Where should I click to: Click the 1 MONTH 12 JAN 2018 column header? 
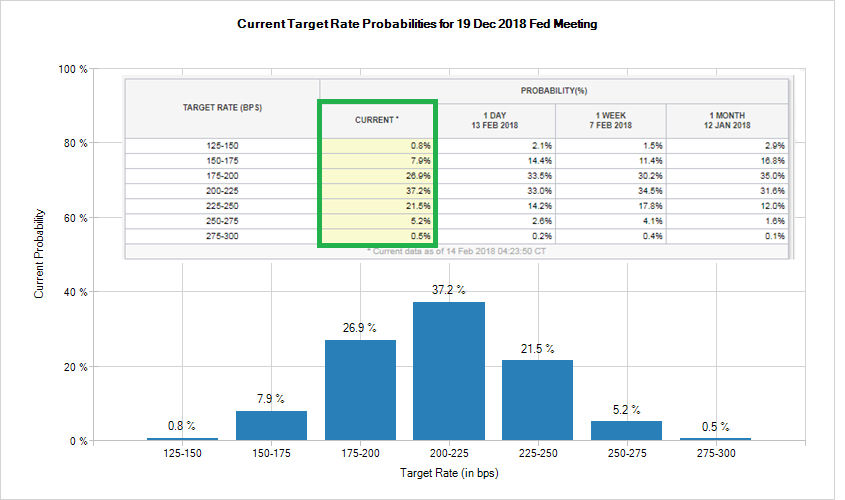tap(729, 119)
